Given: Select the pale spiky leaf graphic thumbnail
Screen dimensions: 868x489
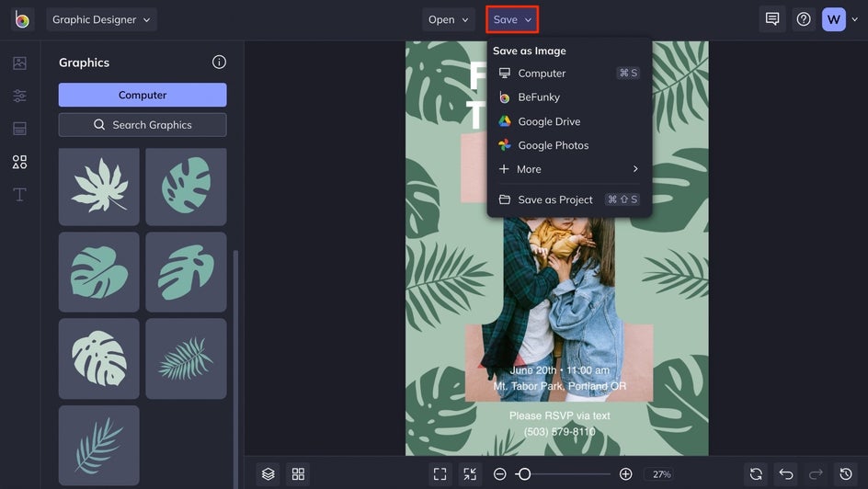Looking at the screenshot, I should [99, 187].
